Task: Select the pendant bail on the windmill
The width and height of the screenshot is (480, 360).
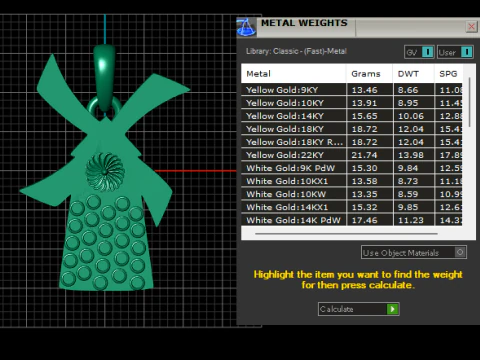Action: point(104,77)
